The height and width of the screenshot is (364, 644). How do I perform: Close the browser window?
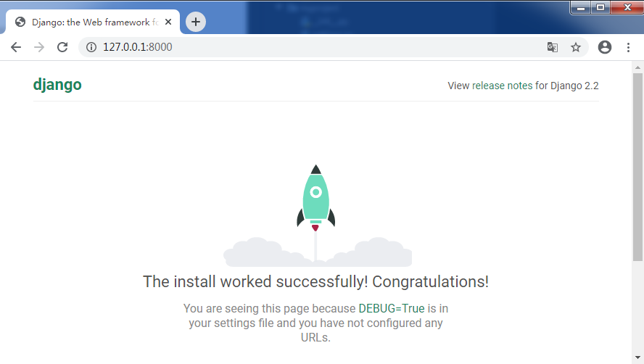coord(627,8)
